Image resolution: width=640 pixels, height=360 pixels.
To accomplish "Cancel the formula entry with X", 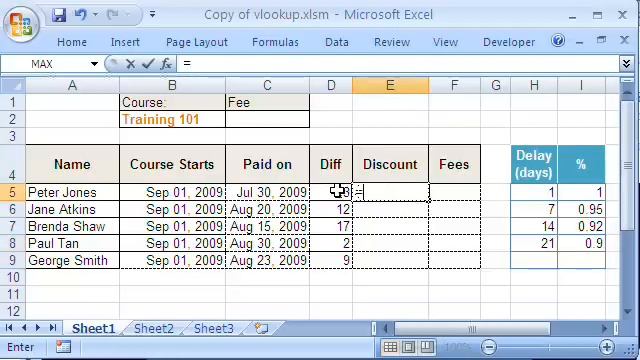I will coord(131,64).
